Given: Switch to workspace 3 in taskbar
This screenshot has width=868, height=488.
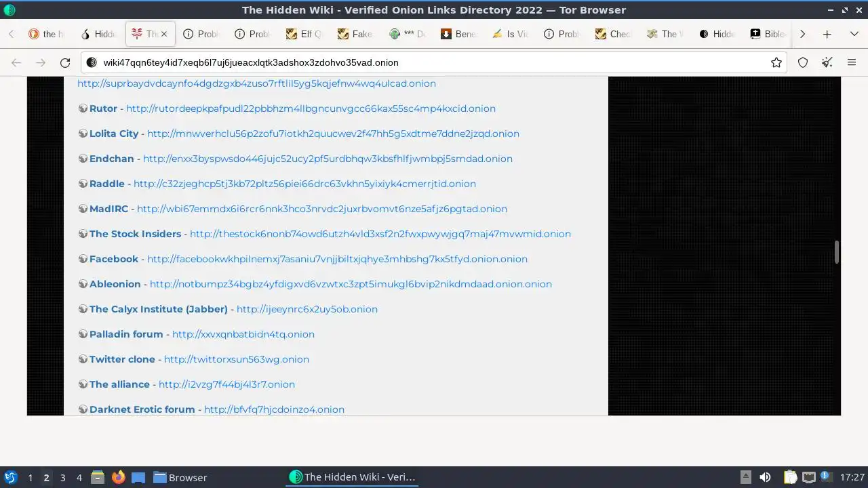Looking at the screenshot, I should [x=62, y=478].
